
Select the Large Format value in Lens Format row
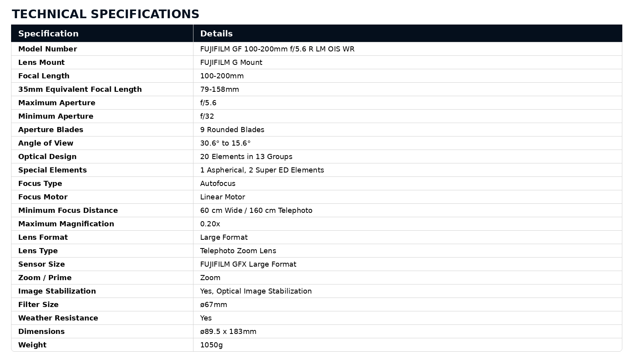(224, 237)
